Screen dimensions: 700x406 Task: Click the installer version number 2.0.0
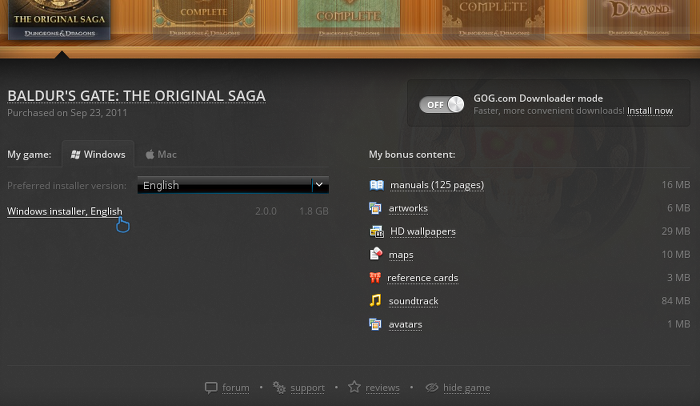266,211
